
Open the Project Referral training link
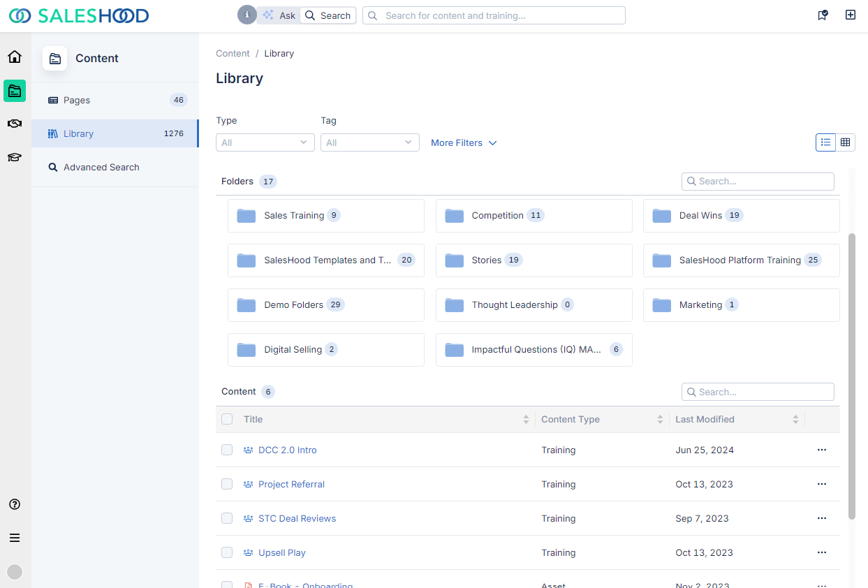tap(291, 484)
